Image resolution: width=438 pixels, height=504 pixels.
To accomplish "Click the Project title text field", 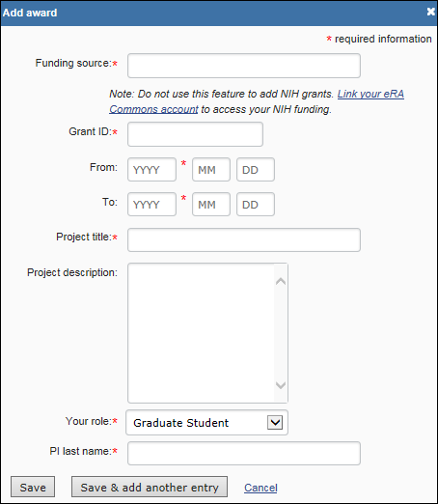I will (244, 239).
